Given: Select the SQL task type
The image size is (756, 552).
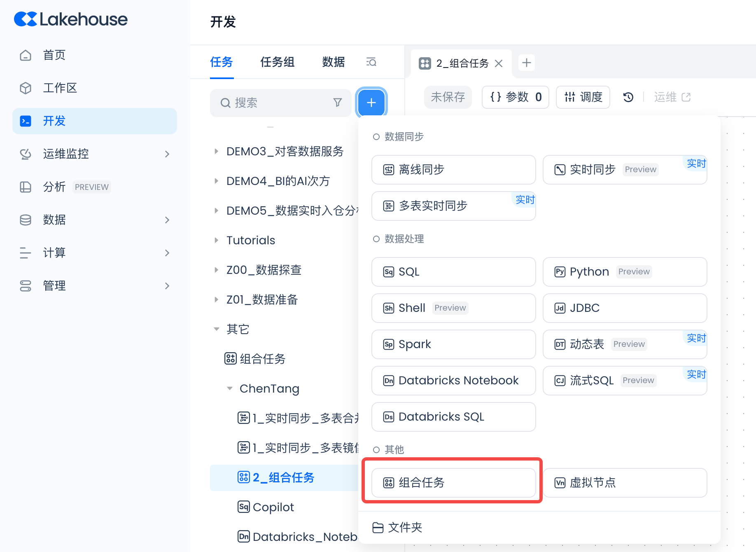Looking at the screenshot, I should click(x=453, y=272).
